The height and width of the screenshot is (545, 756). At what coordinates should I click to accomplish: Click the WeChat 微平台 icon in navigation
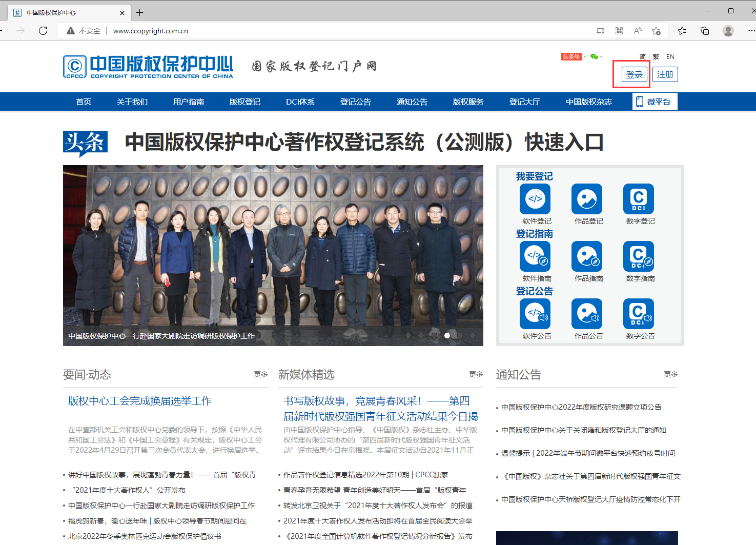(x=655, y=102)
